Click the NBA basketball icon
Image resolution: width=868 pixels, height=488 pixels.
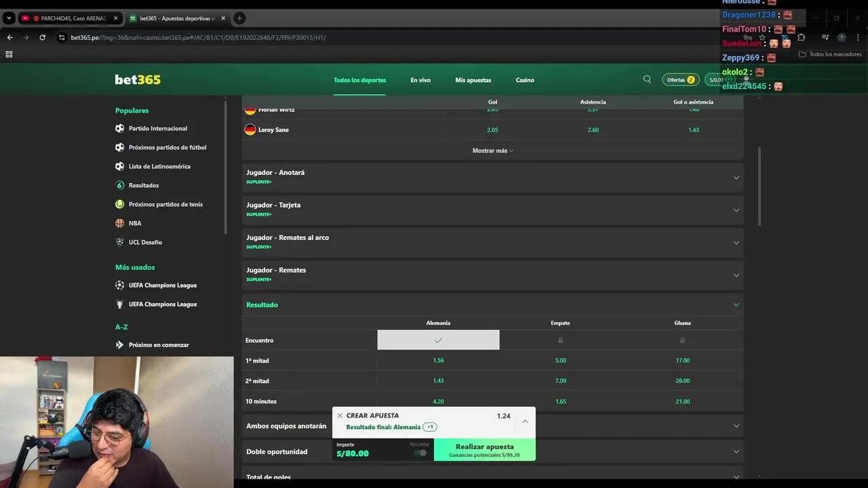pyautogui.click(x=120, y=223)
